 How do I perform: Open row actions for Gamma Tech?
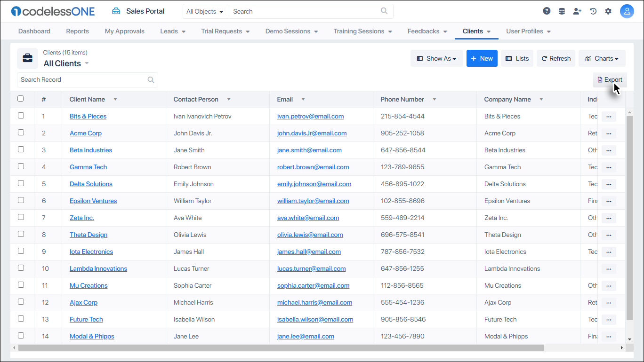(x=609, y=167)
